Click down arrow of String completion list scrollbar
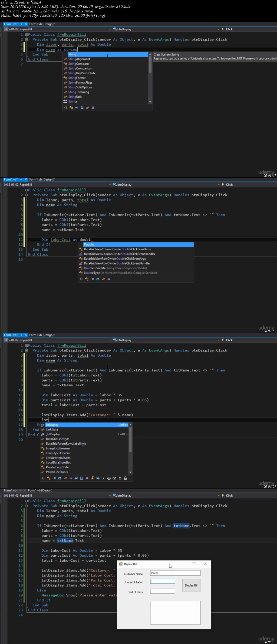Screen dimensions: 277x644 coord(150,102)
